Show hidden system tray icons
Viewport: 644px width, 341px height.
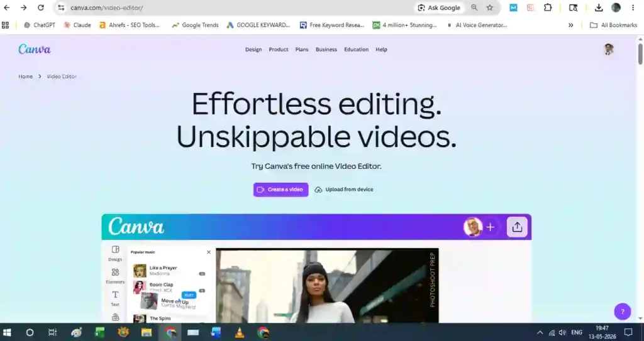540,332
